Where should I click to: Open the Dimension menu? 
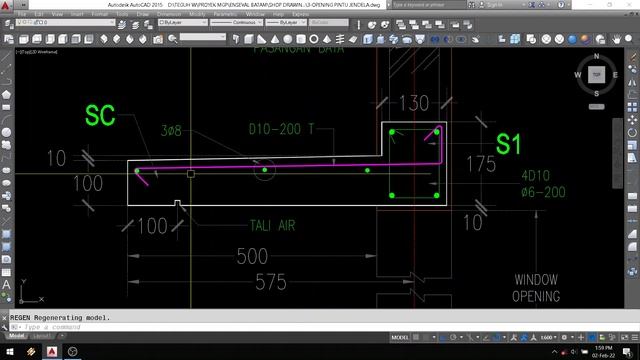click(169, 14)
